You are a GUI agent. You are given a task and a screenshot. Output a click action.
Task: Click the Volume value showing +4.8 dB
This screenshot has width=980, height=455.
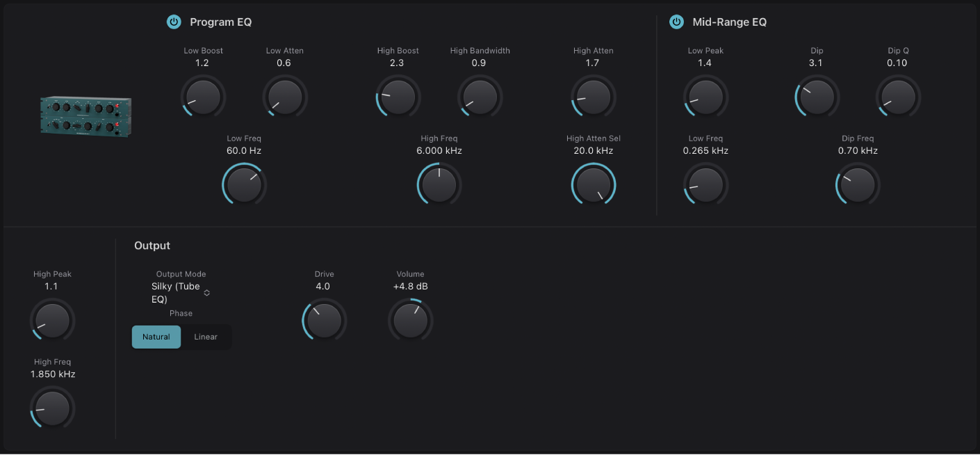tap(410, 286)
